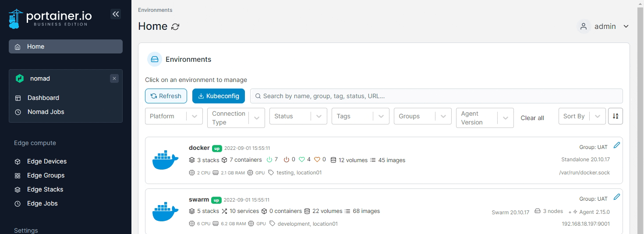Click the services icon in swarm row
This screenshot has height=234, width=644.
click(x=224, y=211)
